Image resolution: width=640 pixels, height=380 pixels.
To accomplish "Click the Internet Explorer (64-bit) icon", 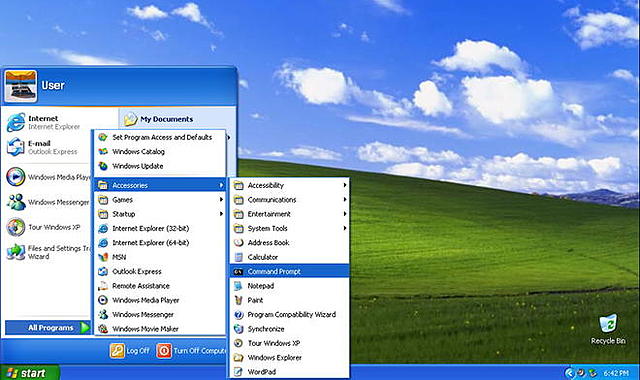I will [103, 242].
